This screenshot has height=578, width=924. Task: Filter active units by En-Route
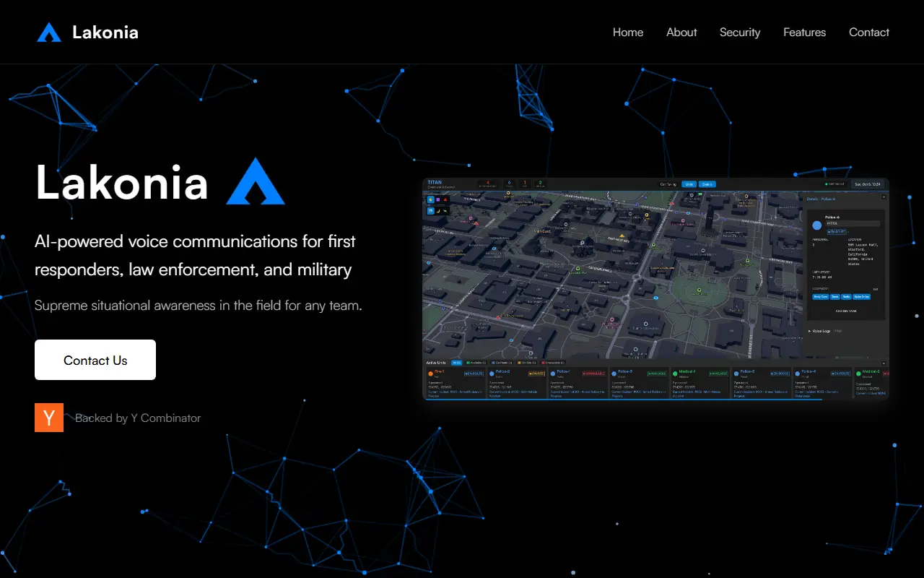[x=502, y=363]
